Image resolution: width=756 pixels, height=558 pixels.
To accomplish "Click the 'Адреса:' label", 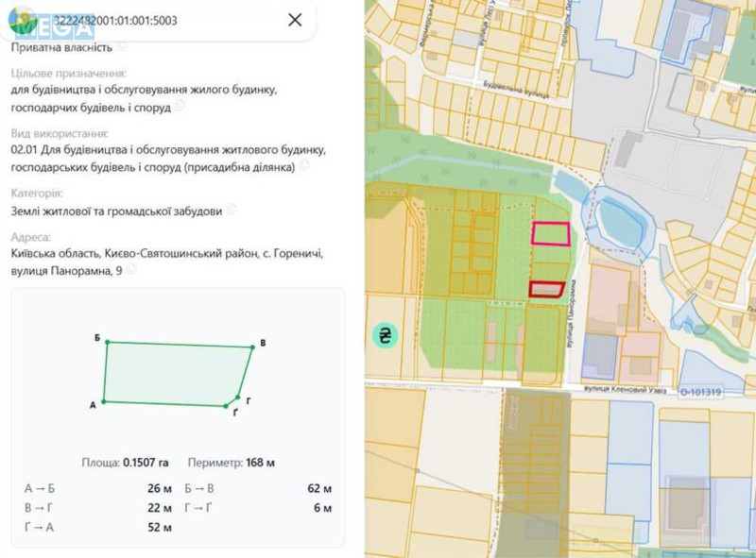I will click(x=31, y=237).
